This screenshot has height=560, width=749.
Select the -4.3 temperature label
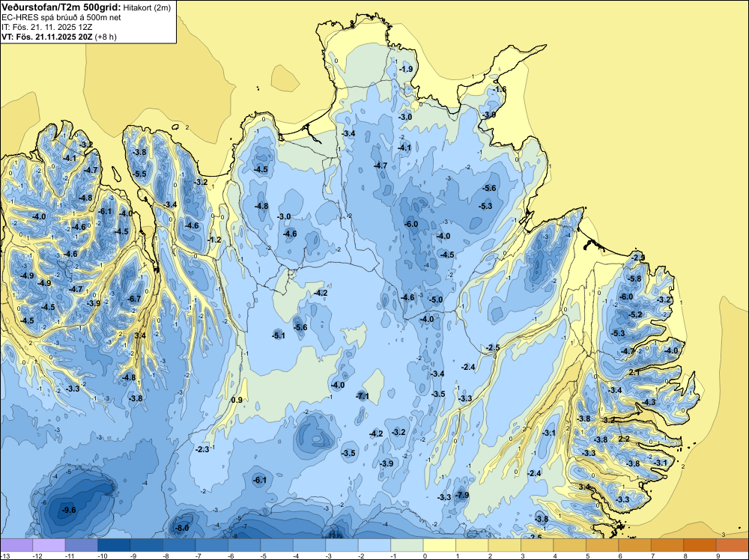[649, 403]
